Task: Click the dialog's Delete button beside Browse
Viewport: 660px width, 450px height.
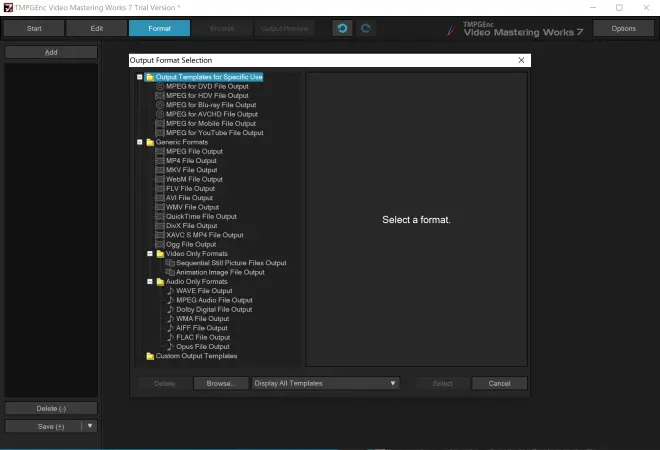Action: click(x=164, y=383)
